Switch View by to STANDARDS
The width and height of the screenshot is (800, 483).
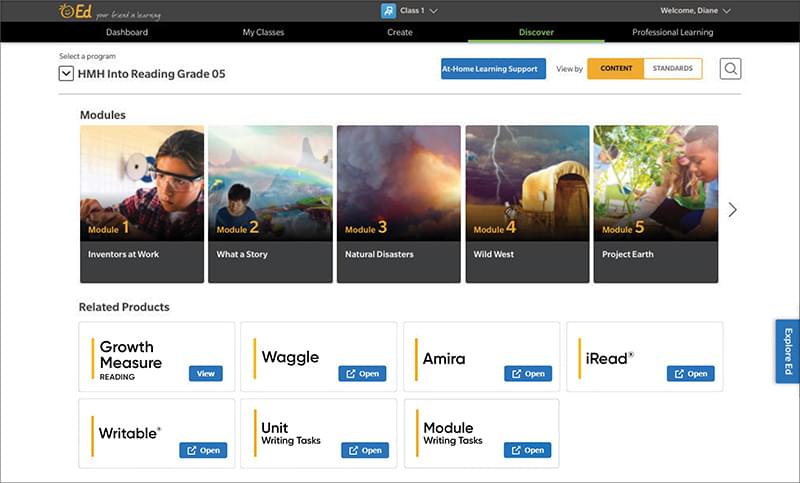point(672,68)
